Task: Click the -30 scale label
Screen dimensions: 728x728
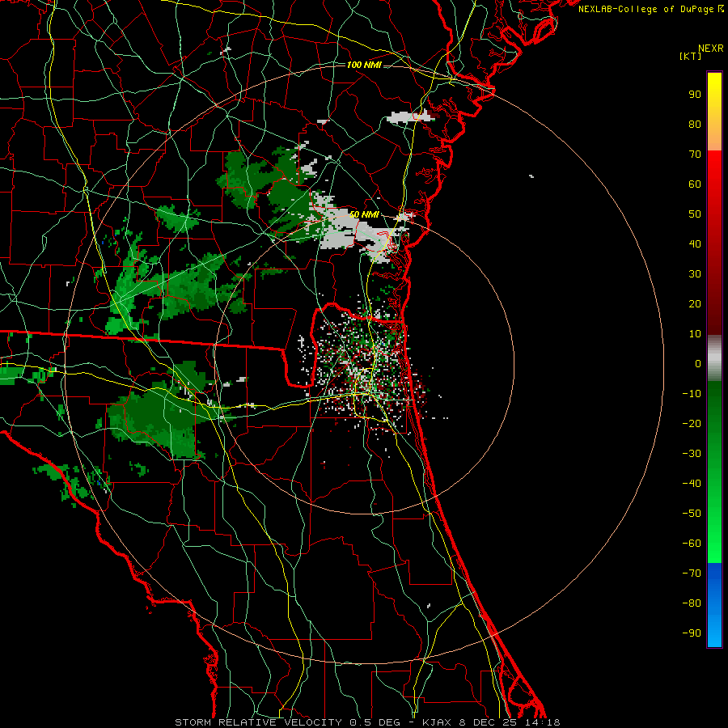Action: coord(692,454)
